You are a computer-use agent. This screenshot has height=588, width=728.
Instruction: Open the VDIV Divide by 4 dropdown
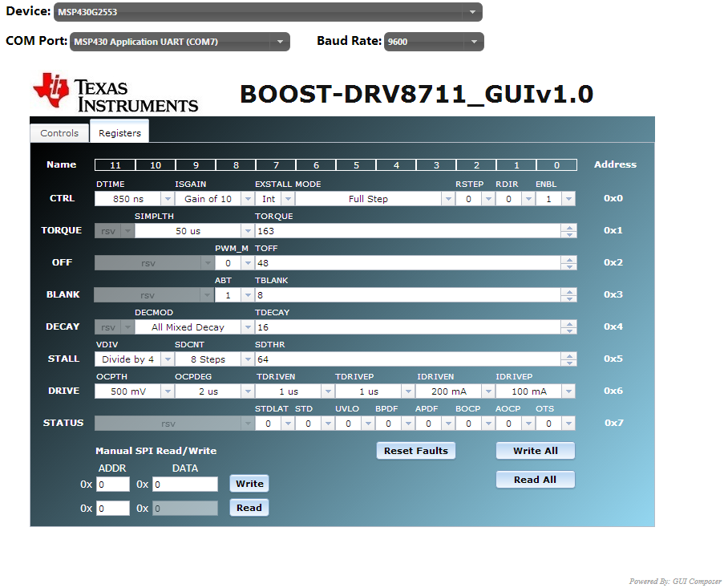(x=134, y=359)
